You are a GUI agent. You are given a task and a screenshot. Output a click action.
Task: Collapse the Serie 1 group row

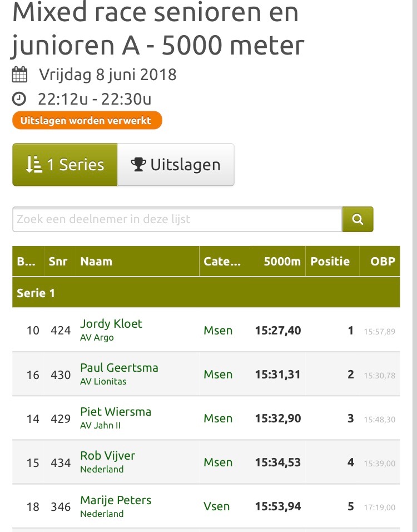(206, 293)
